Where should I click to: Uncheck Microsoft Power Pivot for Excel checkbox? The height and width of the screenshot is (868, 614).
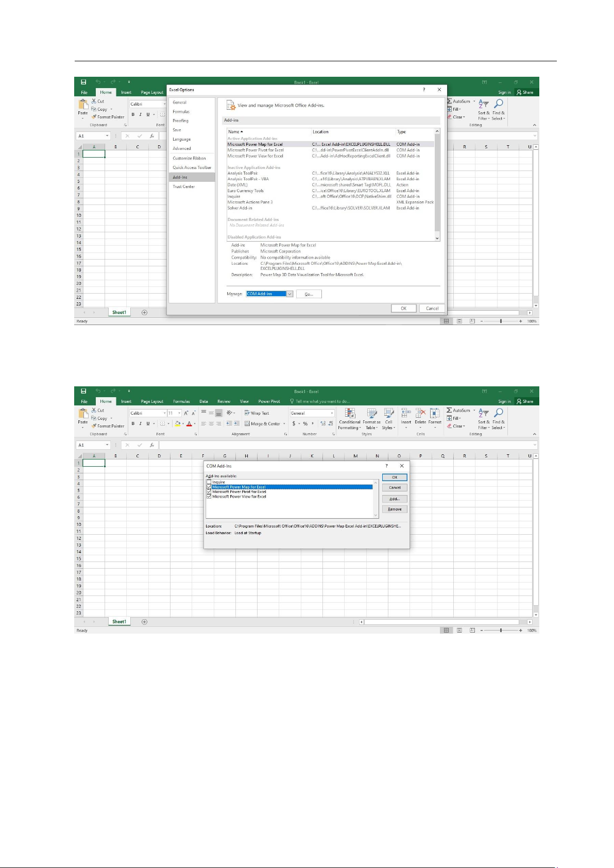(209, 492)
